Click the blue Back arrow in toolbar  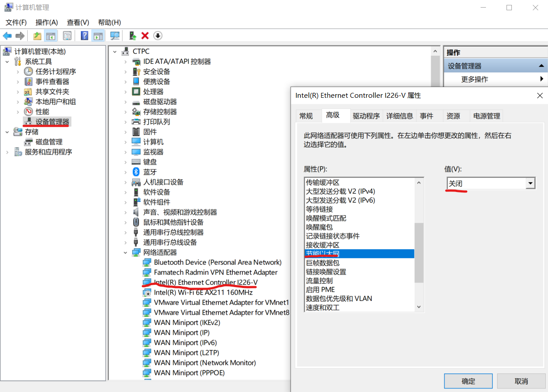(7, 36)
